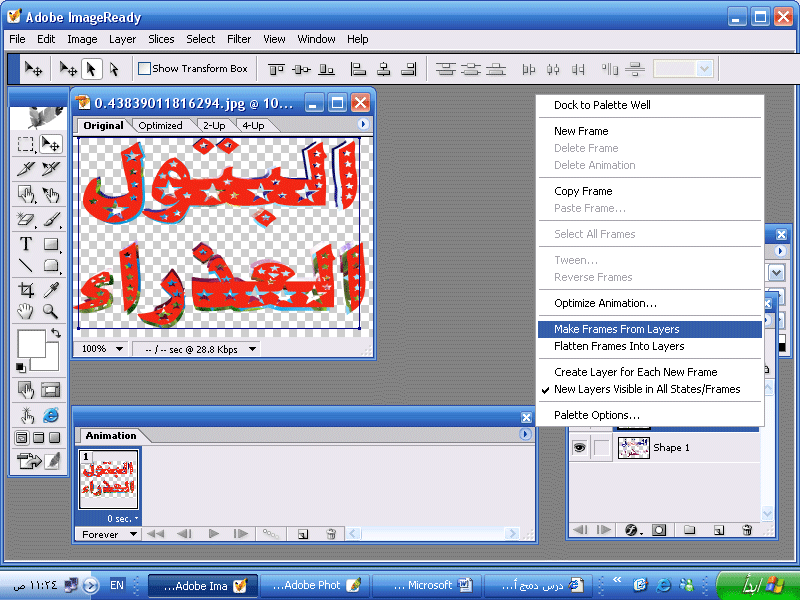Open the Forever looping options dropdown
This screenshot has width=800, height=600.
point(106,534)
